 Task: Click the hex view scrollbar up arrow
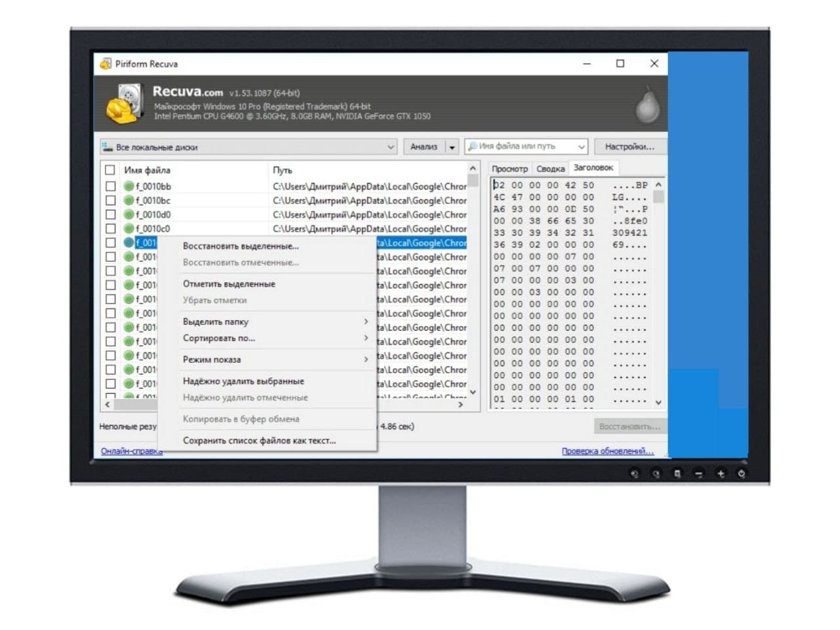click(x=659, y=184)
